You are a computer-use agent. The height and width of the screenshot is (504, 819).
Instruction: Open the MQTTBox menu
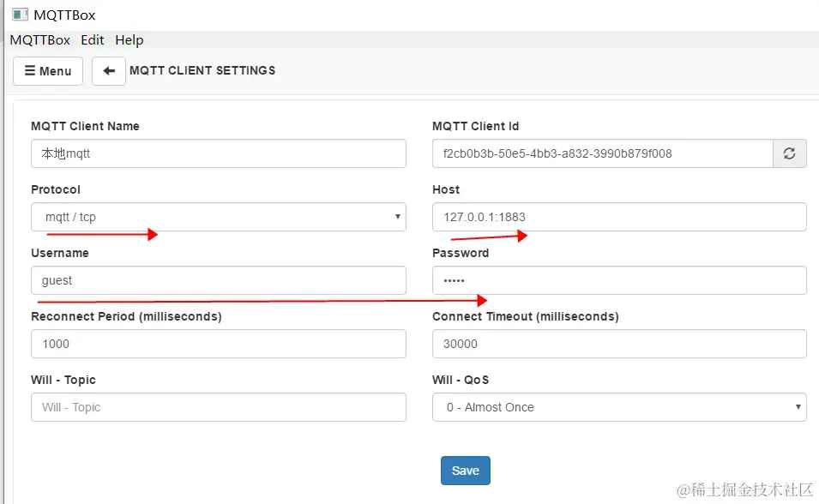coord(39,39)
